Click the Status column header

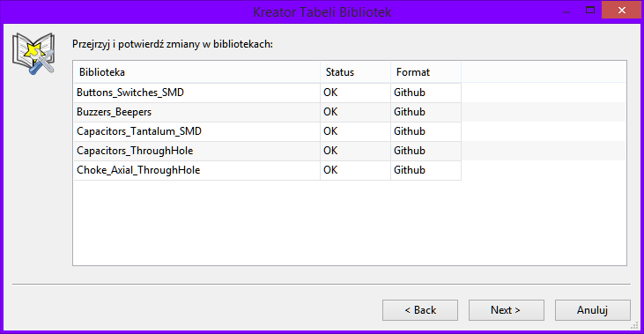[x=355, y=72]
